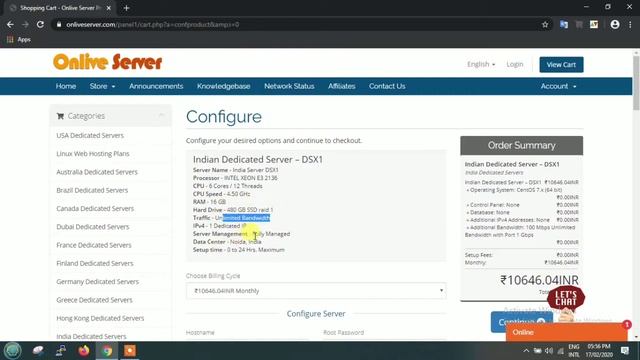The image size is (640, 360).
Task: Select India Dedicated Servers category
Action: (91, 336)
